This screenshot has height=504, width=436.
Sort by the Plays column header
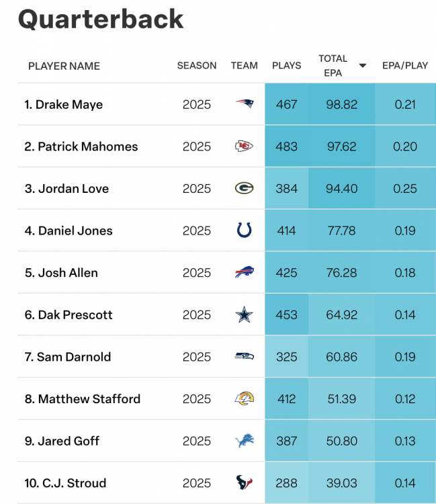pos(286,66)
